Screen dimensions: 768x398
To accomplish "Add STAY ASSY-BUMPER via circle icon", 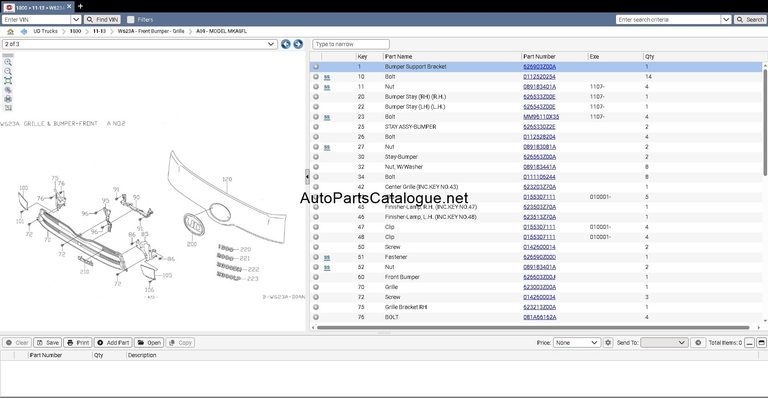I will [316, 127].
